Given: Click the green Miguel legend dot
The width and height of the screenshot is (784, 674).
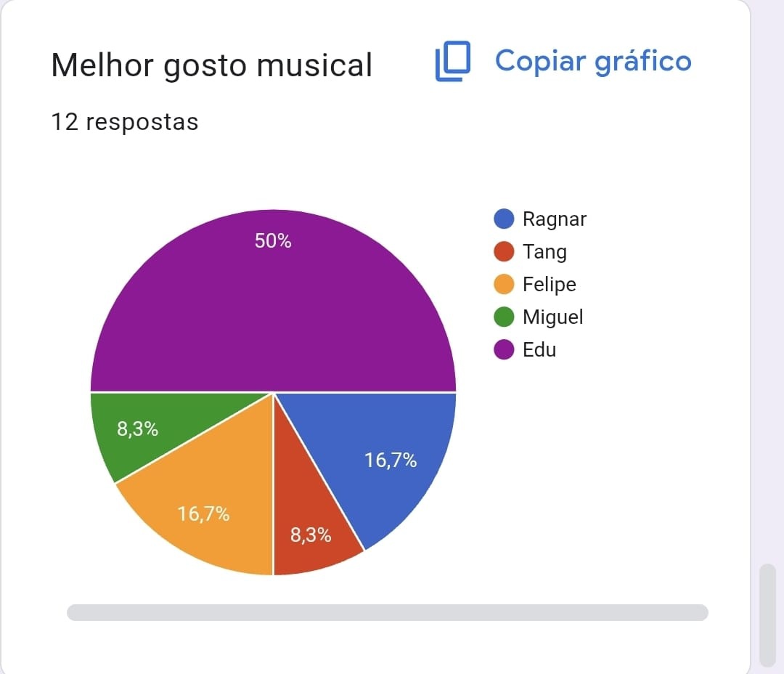Looking at the screenshot, I should [504, 317].
